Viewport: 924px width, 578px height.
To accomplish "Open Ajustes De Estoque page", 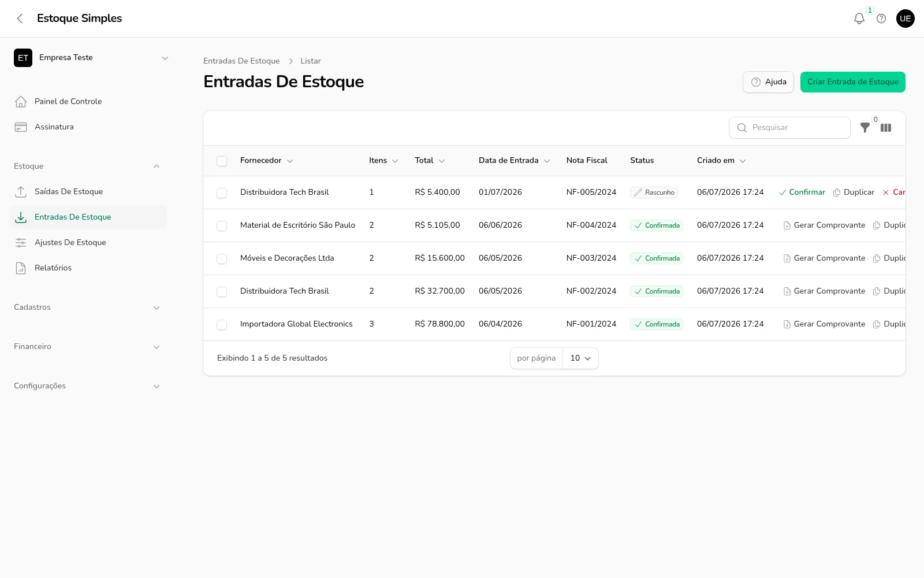I will pos(88,243).
